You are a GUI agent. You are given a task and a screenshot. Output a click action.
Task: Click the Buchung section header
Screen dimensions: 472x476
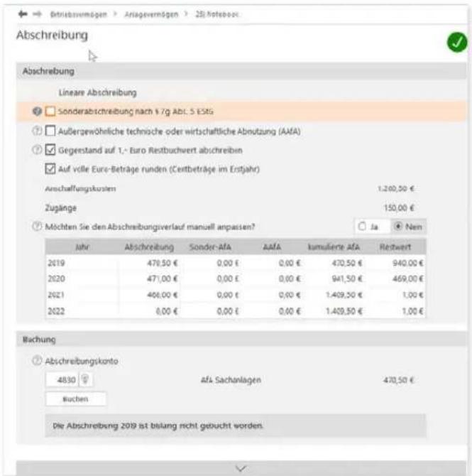click(241, 340)
